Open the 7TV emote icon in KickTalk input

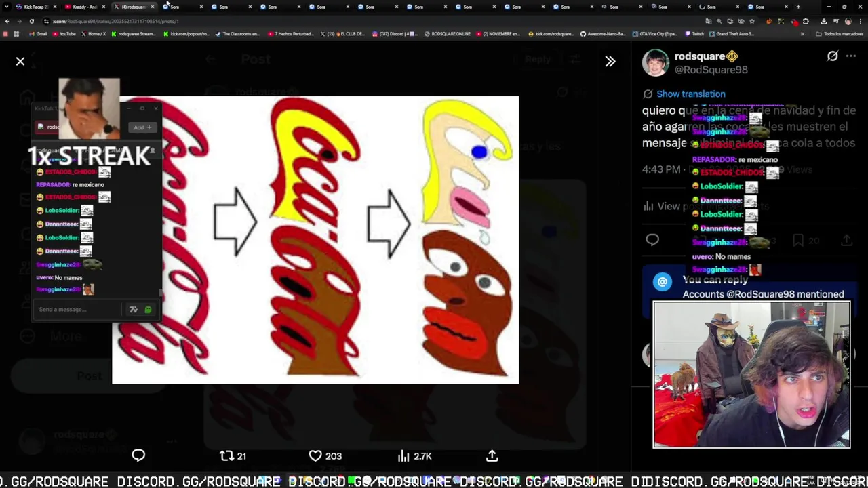134,310
